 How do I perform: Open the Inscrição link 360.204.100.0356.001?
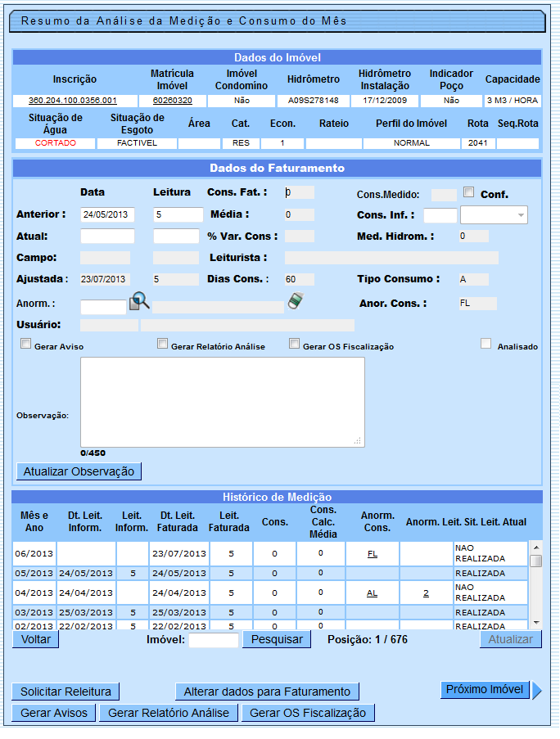73,101
